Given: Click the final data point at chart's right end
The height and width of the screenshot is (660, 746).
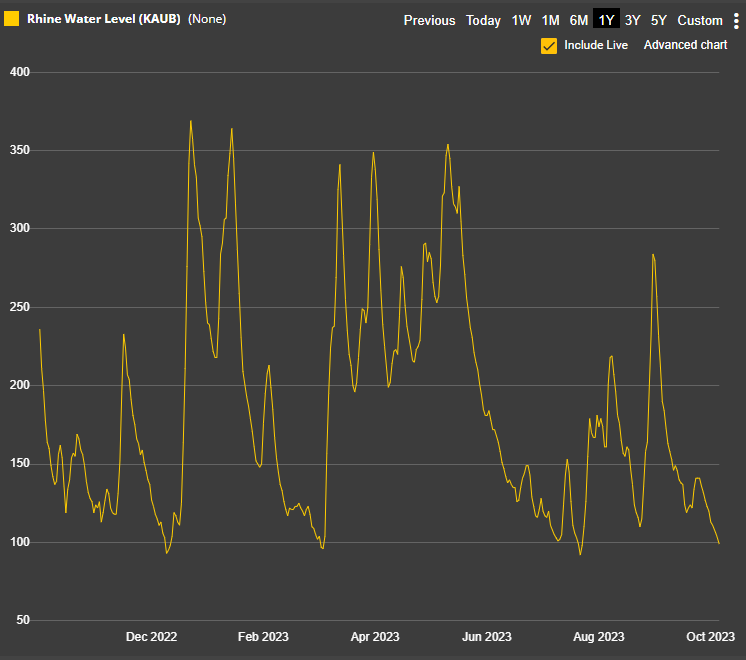Looking at the screenshot, I should click(719, 543).
